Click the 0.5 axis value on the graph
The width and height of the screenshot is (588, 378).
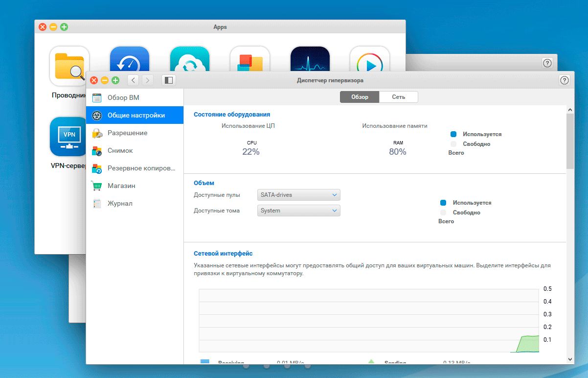coord(548,288)
